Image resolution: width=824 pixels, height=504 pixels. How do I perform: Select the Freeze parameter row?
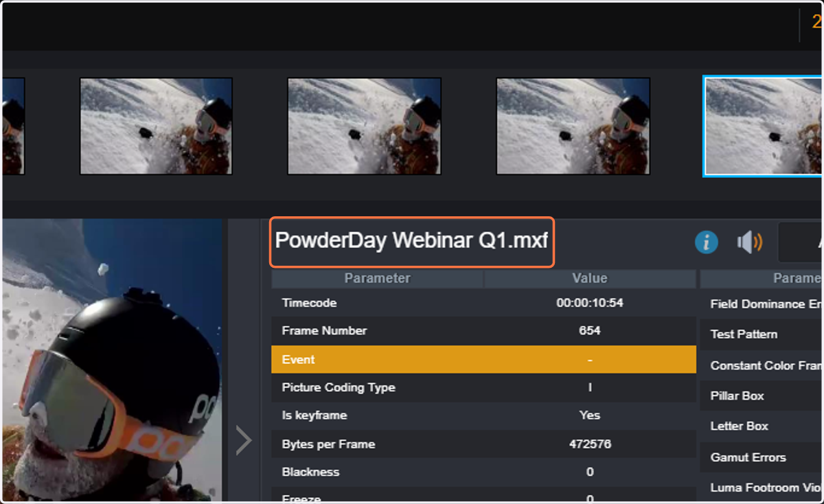tap(483, 495)
